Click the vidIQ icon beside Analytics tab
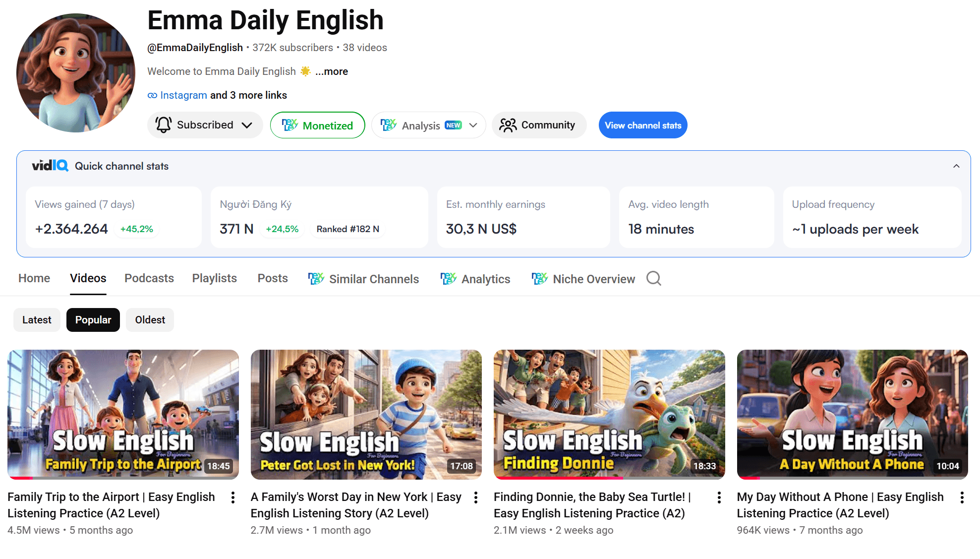 click(x=449, y=279)
